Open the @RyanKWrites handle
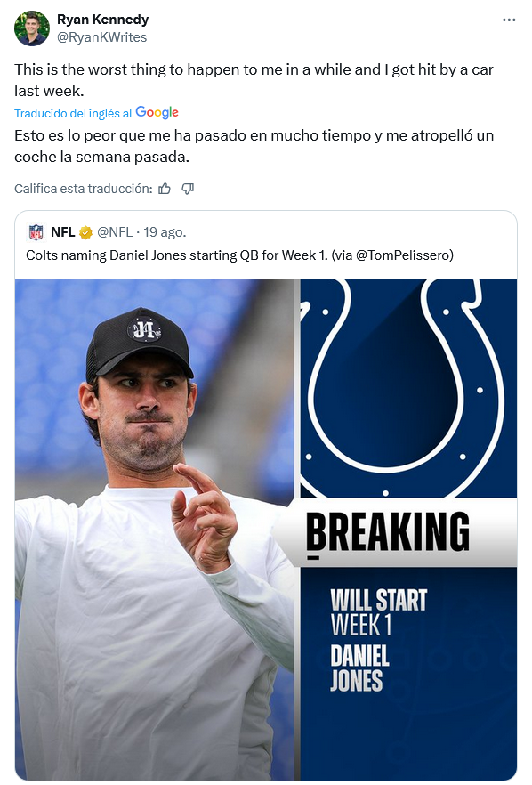 pyautogui.click(x=101, y=37)
